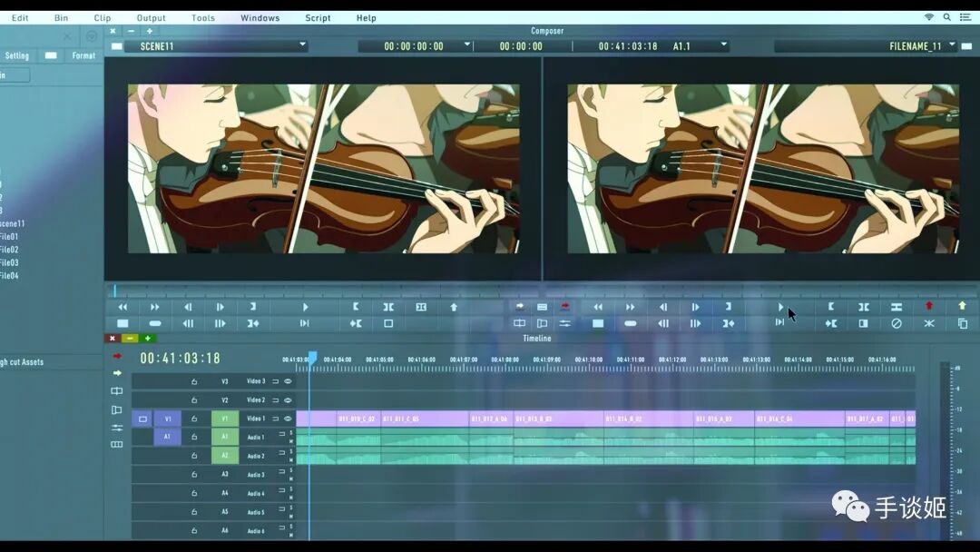Click asterisk icon in record toolbar
The image size is (980, 552).
(x=929, y=323)
